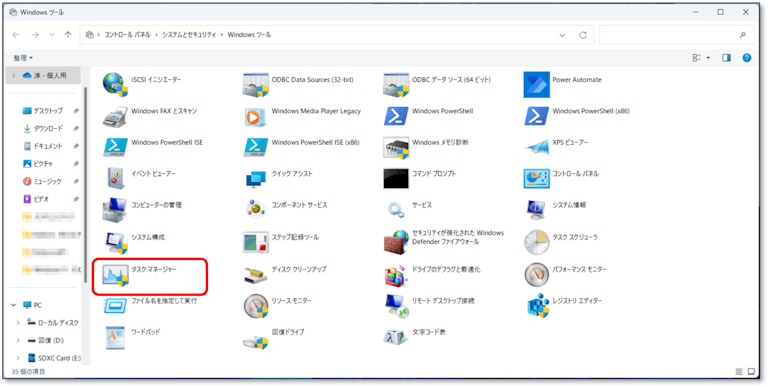This screenshot has height=387, width=768.
Task: Click the ファイル名を指定して実行 icon
Action: tap(116, 306)
